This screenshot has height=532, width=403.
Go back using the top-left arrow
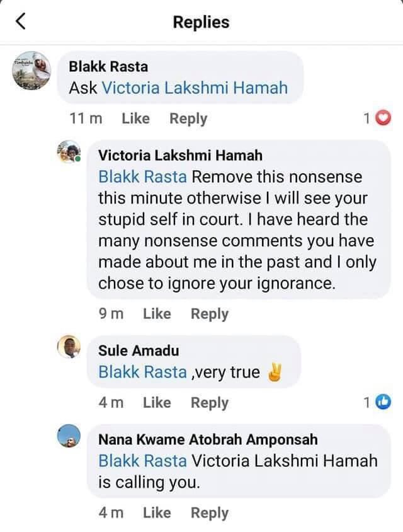click(x=21, y=22)
